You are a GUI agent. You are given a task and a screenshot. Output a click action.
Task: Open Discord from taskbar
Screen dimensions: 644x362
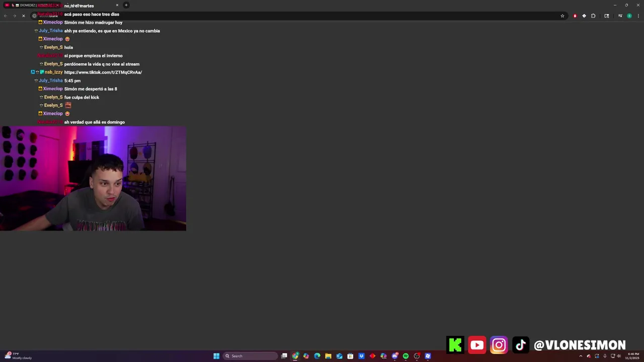click(395, 356)
